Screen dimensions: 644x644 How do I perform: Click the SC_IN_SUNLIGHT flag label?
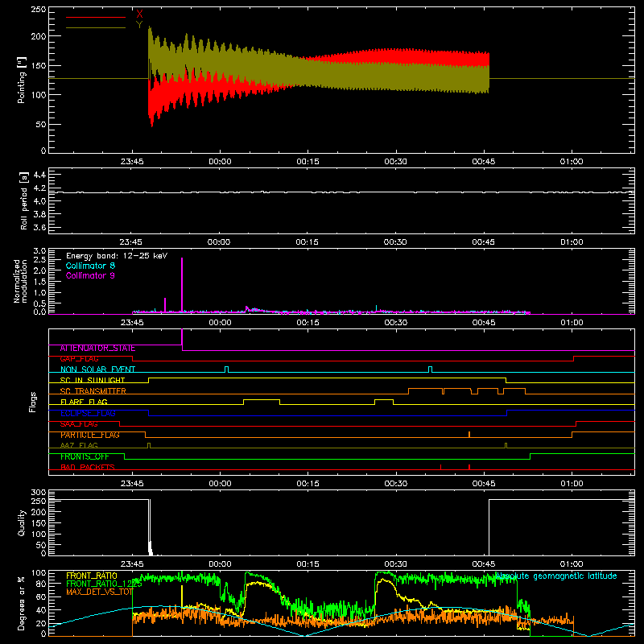tap(93, 380)
